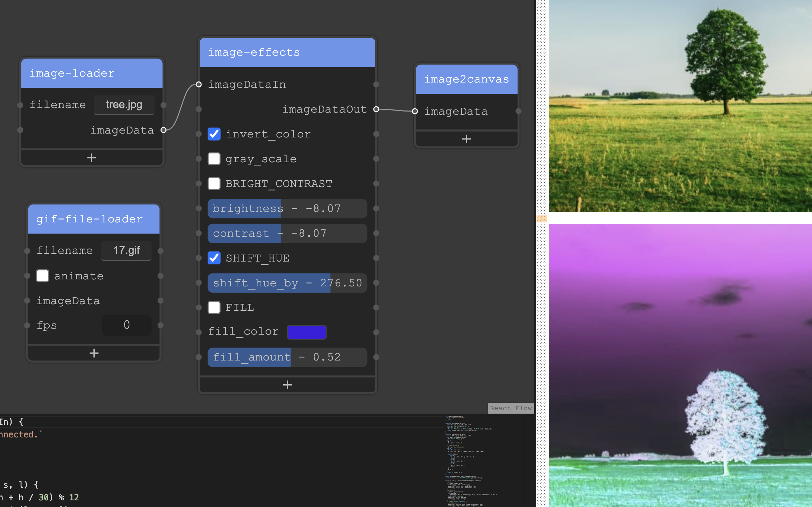Check the FILL checkbox
Viewport: 812px width, 507px height.
[x=214, y=308]
